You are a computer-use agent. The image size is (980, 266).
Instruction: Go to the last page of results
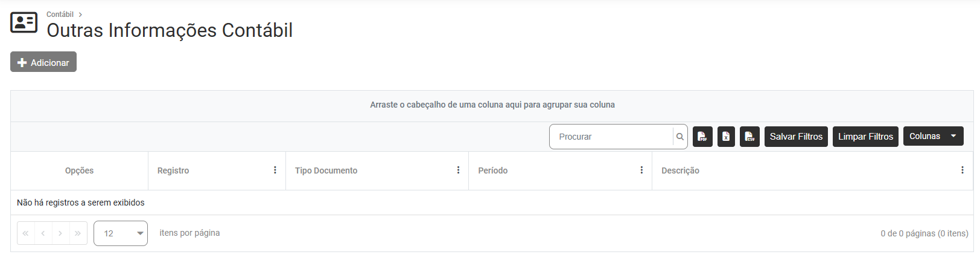(78, 233)
